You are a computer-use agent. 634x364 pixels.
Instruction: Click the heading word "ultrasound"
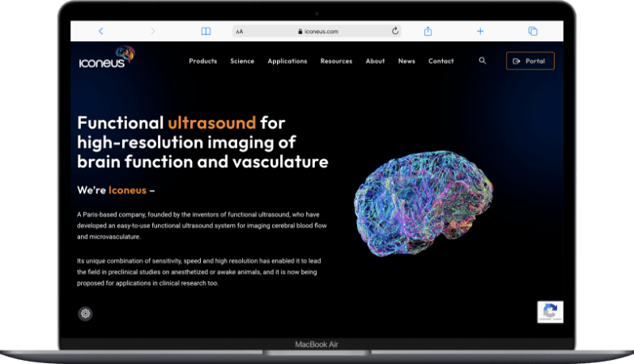pyautogui.click(x=212, y=123)
